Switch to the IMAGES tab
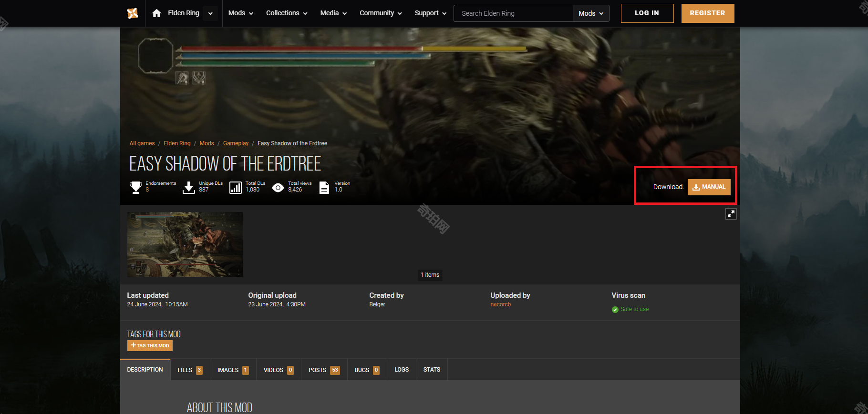 coord(233,370)
